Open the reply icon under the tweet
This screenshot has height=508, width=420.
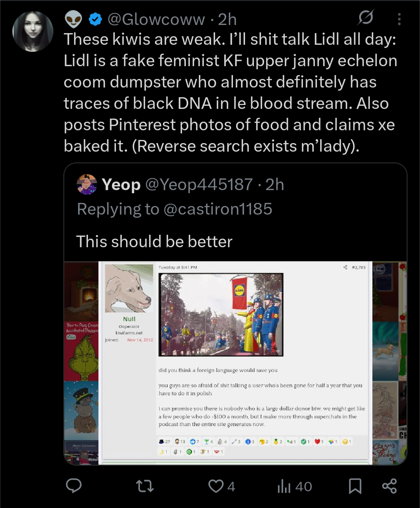[x=73, y=486]
